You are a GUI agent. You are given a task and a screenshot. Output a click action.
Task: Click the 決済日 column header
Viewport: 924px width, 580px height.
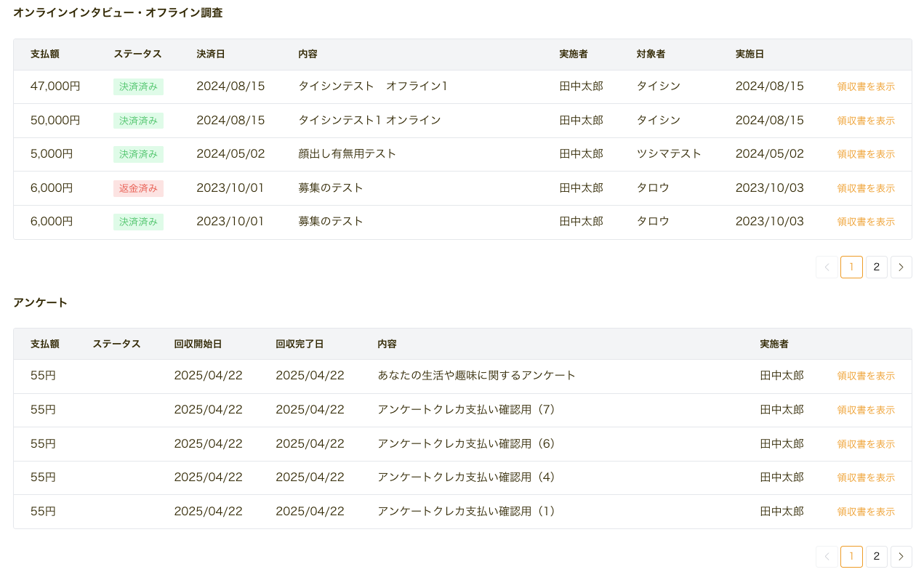(210, 55)
